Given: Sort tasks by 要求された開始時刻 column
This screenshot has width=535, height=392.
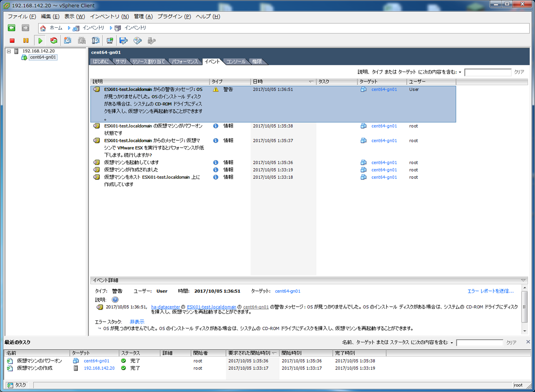Looking at the screenshot, I should tap(252, 353).
